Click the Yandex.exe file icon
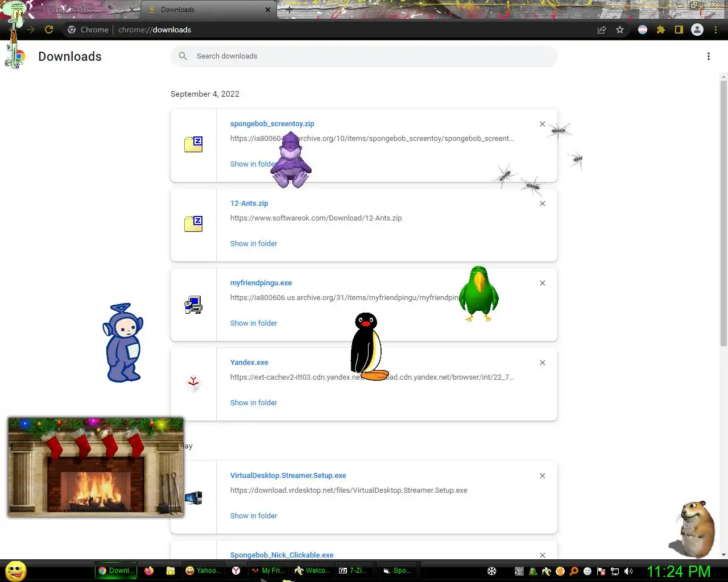The width and height of the screenshot is (728, 582). point(193,384)
